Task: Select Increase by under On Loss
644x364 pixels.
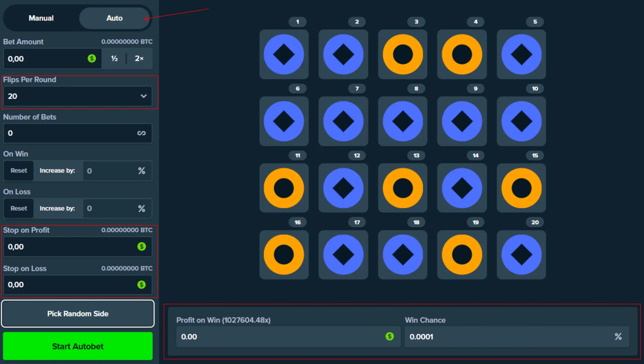Action: coord(57,209)
